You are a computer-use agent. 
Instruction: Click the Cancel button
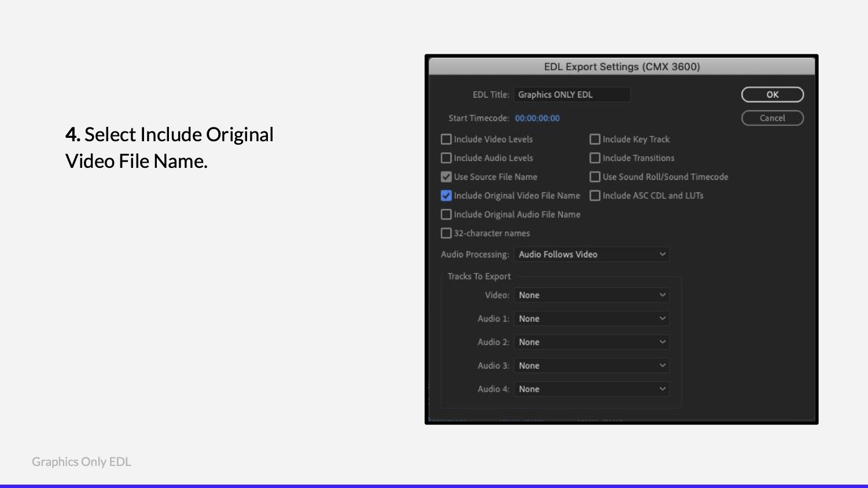[x=773, y=118]
